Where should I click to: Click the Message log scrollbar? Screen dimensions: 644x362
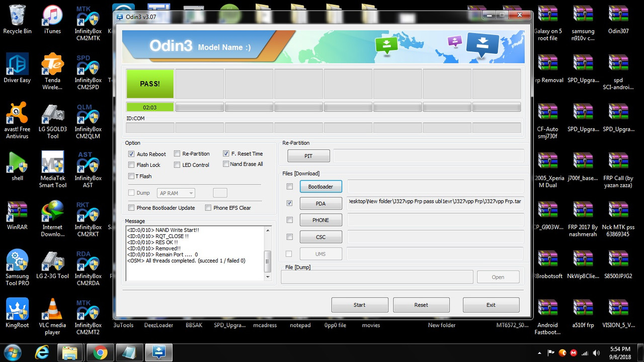click(268, 253)
